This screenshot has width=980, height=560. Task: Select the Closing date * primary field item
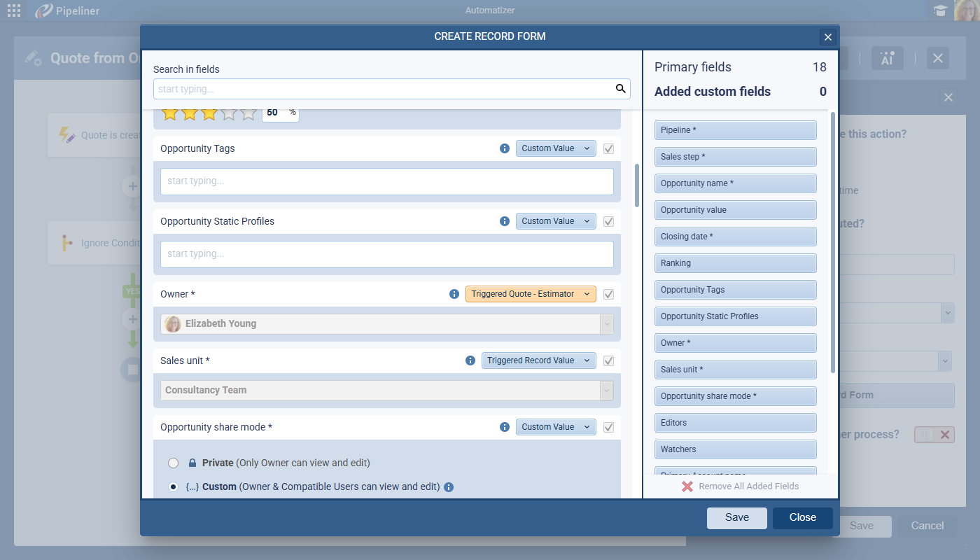(x=735, y=237)
